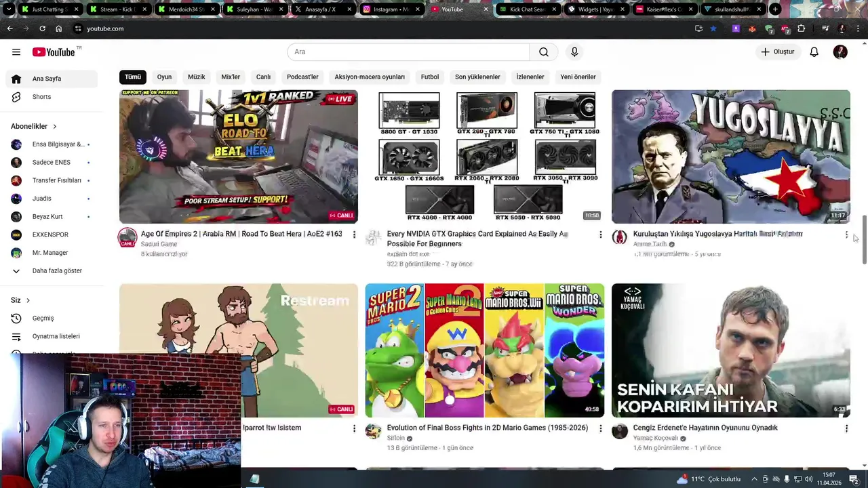Screen dimensions: 868x488
Task: Open Sirloin channel avatar
Action: coord(373,431)
